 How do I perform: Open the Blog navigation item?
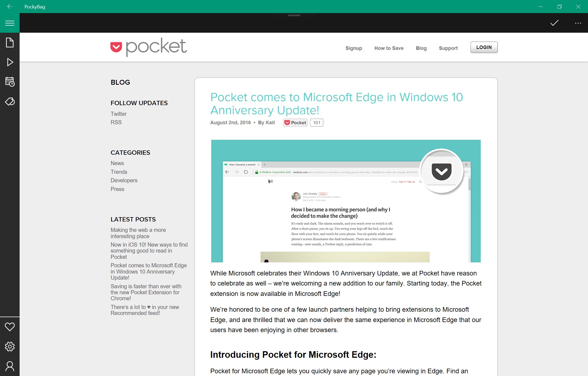coord(421,48)
